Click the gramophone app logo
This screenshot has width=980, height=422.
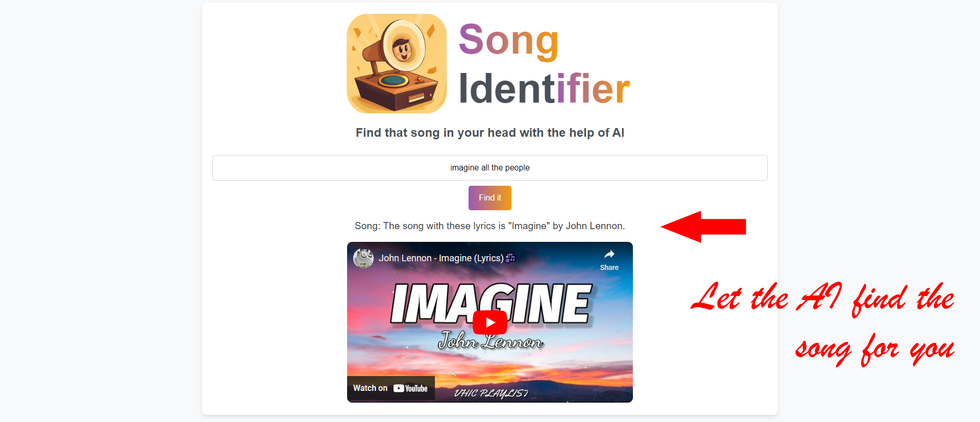coord(397,63)
